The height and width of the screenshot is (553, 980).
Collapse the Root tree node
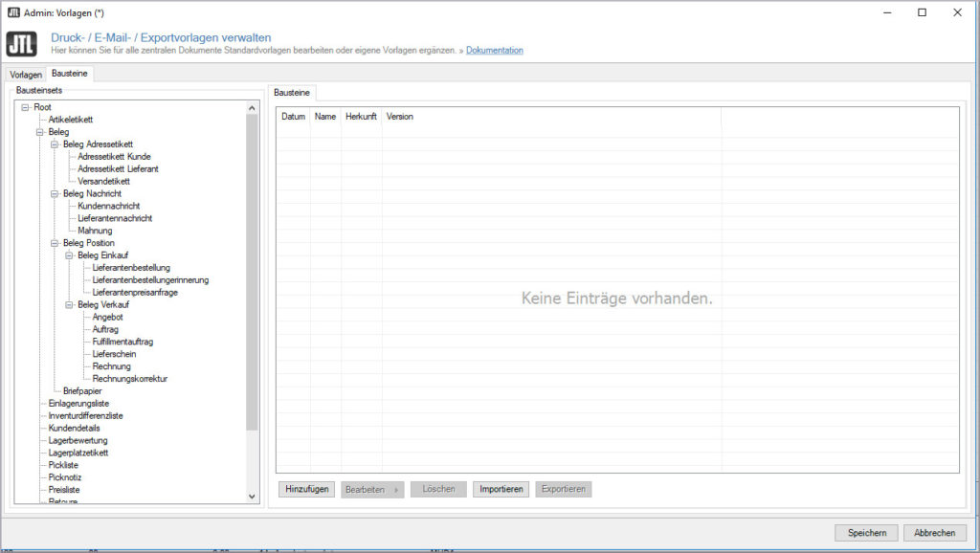click(x=25, y=107)
